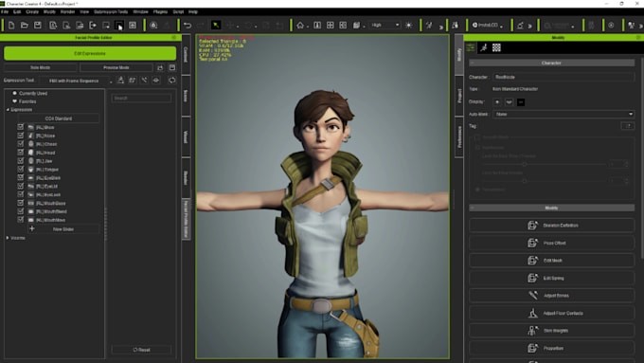
Task: Open the running figure motion tab icon
Action: point(484,47)
